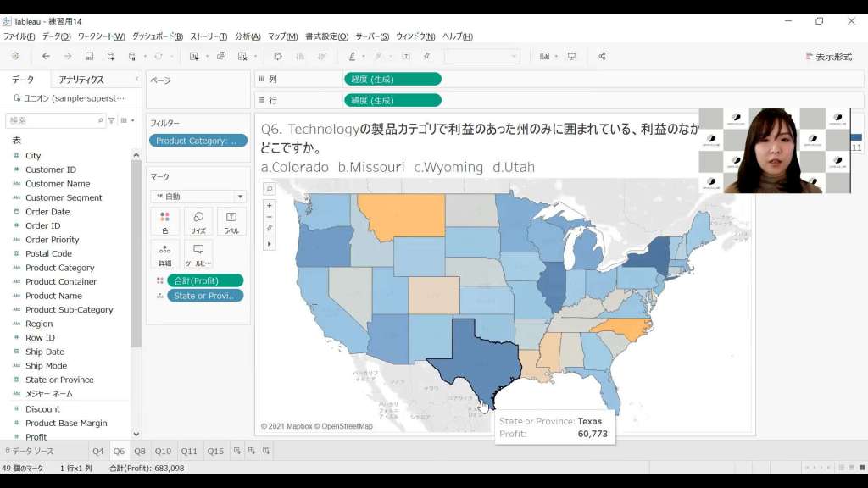868x488 pixels.
Task: Click the 合計(Profit) color pill
Action: 205,280
